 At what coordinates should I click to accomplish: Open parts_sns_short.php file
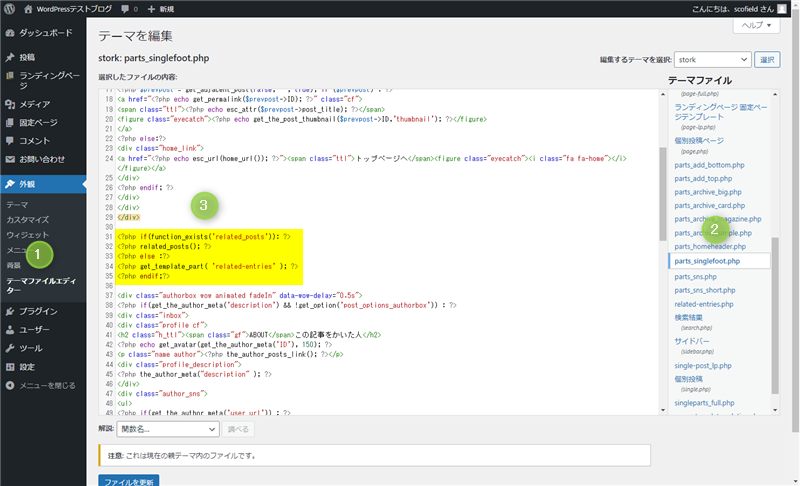[705, 290]
